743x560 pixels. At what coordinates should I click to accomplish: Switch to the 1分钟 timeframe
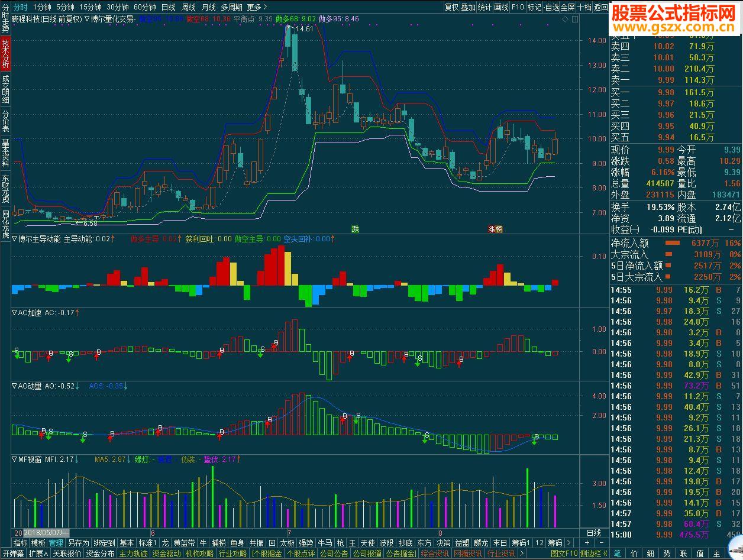click(x=42, y=7)
